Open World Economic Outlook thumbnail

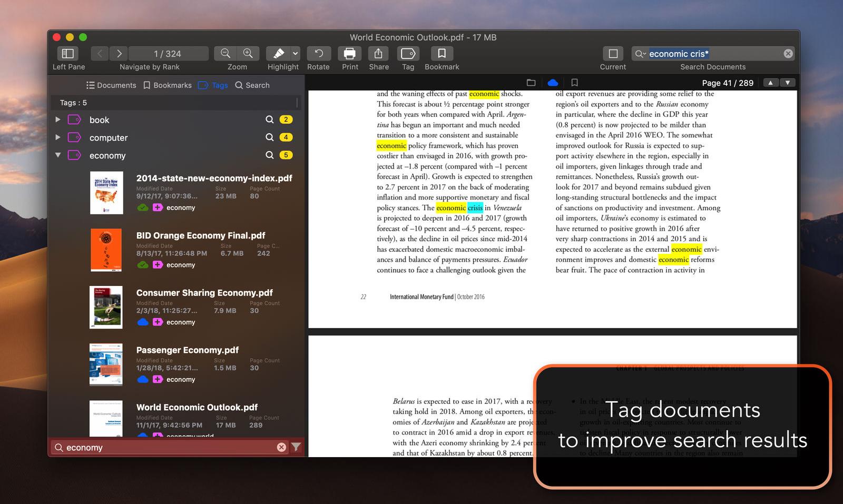[x=106, y=419]
